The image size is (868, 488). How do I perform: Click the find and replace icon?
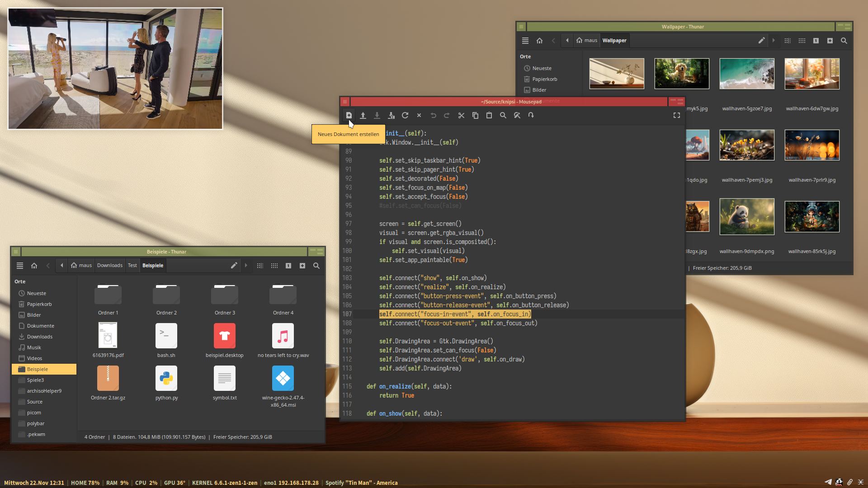517,115
